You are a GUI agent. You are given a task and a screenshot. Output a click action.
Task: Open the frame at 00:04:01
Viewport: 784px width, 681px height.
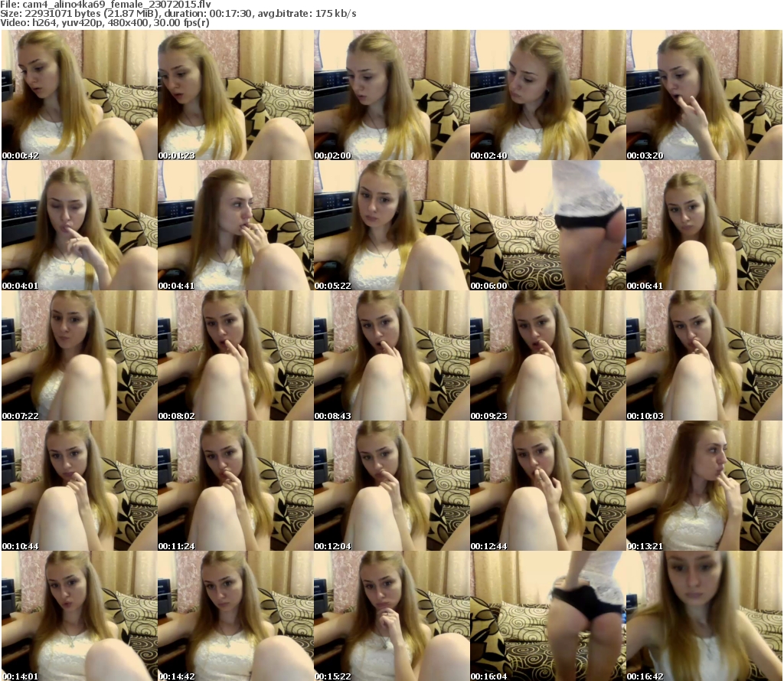pyautogui.click(x=80, y=225)
